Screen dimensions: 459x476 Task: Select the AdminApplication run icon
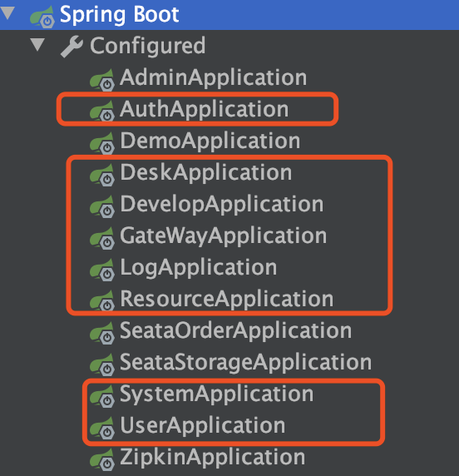[102, 80]
